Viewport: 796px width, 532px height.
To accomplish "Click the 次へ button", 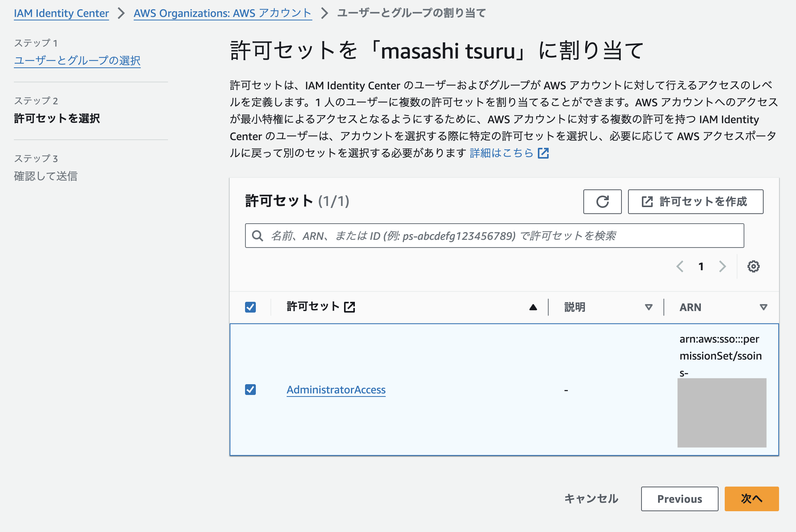I will (x=752, y=499).
